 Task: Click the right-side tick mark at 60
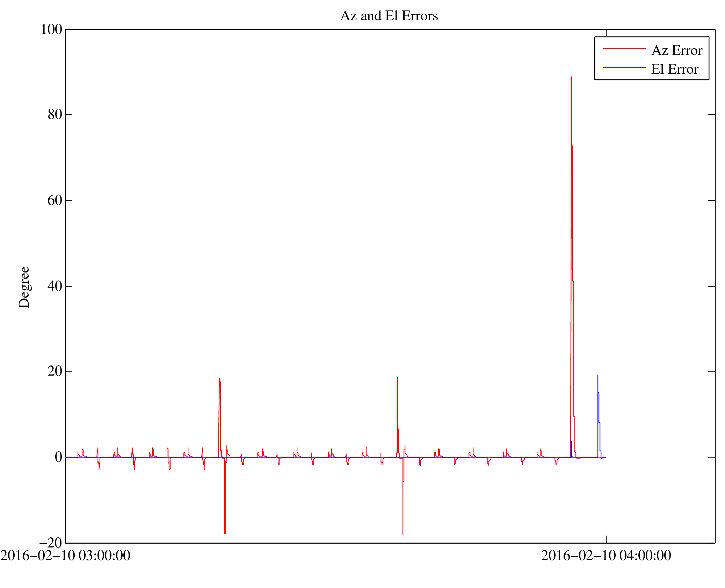click(711, 200)
